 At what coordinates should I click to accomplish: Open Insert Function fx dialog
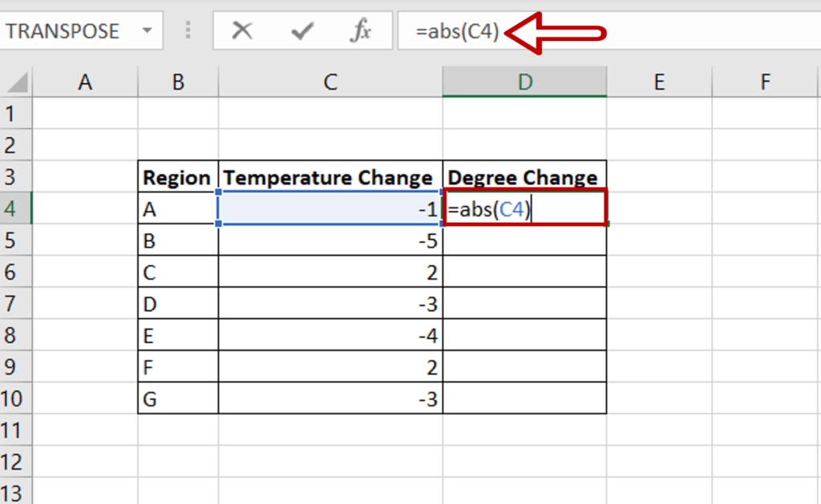pyautogui.click(x=360, y=31)
